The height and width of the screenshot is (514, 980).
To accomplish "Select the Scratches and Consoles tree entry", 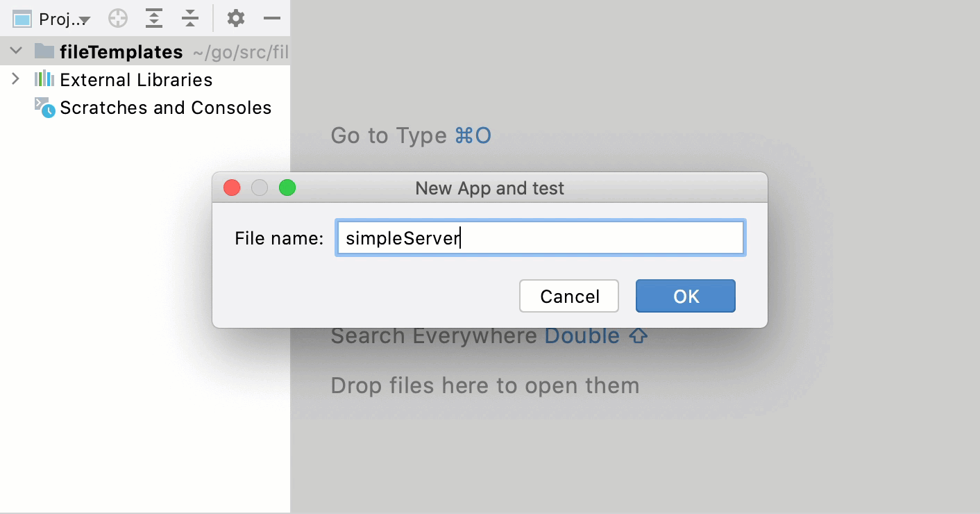I will [x=164, y=108].
